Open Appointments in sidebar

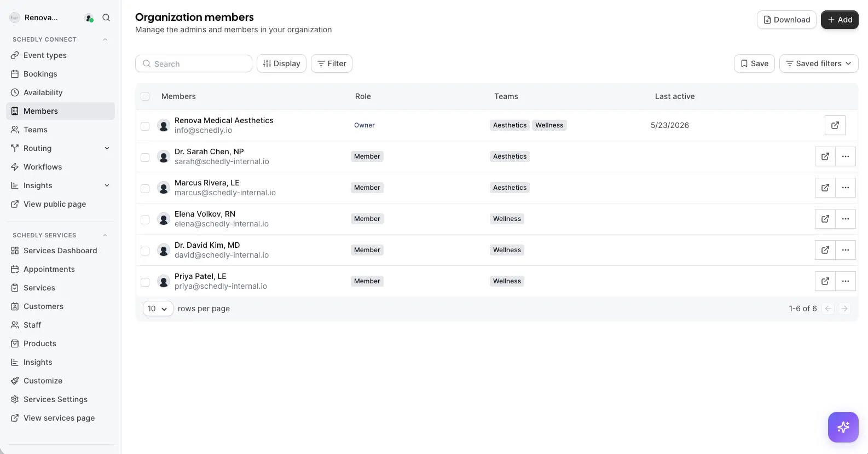60,269
